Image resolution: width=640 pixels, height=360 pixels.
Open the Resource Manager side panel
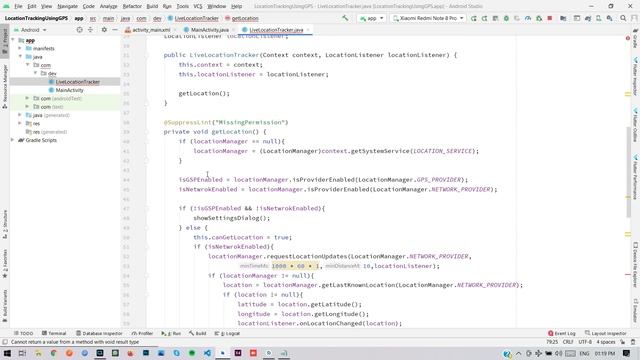point(5,87)
